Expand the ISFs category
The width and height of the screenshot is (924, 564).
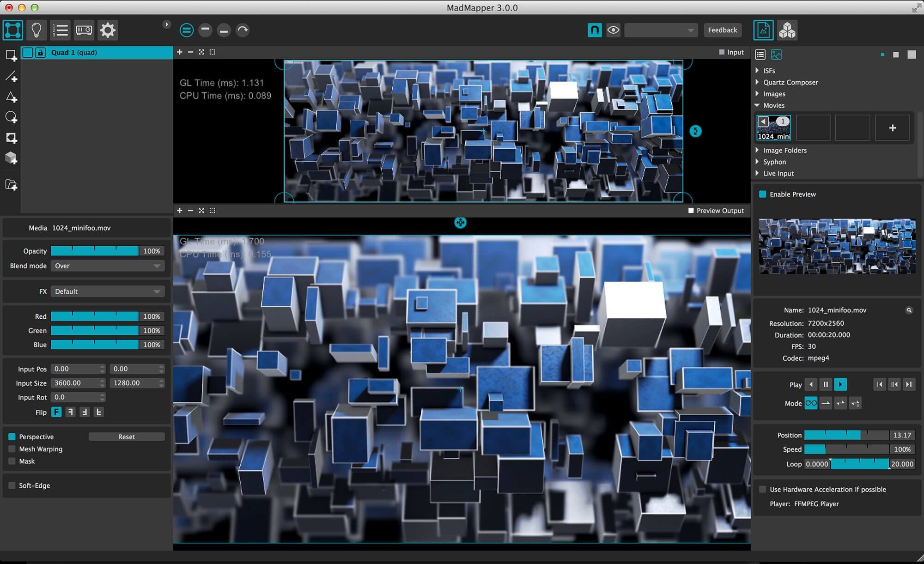pos(757,71)
